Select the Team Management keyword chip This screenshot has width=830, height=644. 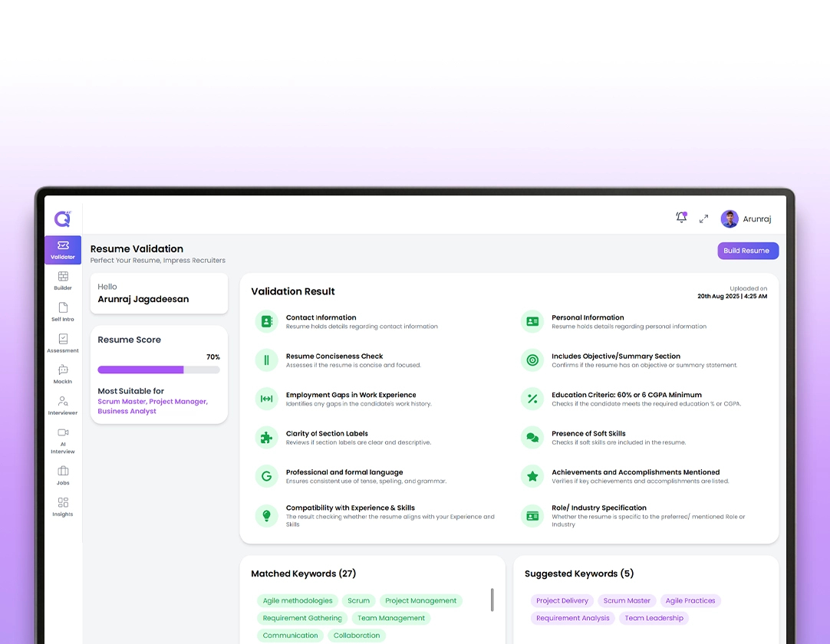[x=391, y=618]
